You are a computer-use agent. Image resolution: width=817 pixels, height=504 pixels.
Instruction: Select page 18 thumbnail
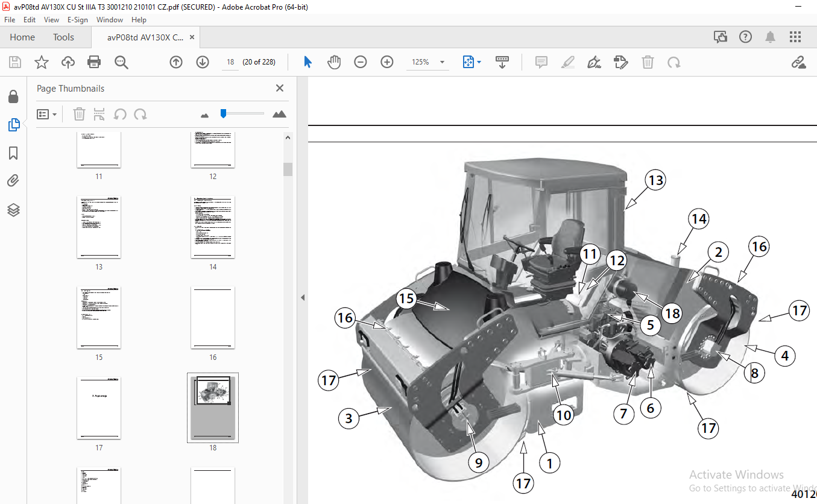[x=213, y=408]
